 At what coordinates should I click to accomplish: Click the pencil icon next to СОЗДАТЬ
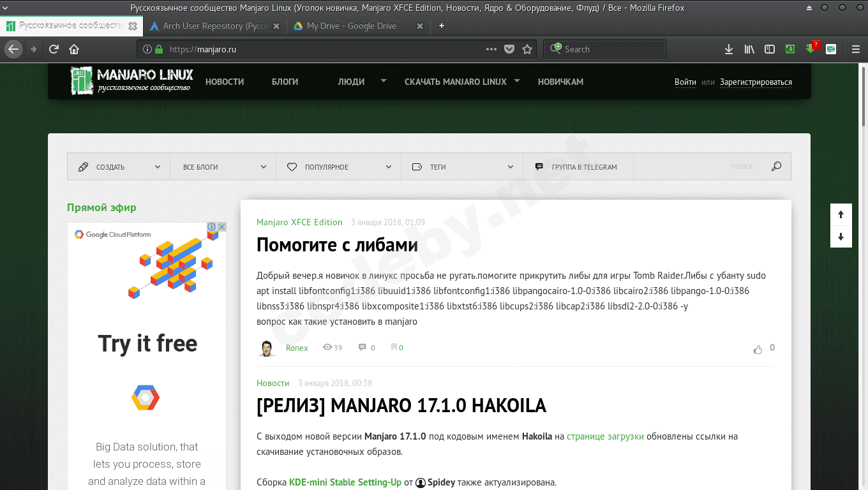point(83,166)
